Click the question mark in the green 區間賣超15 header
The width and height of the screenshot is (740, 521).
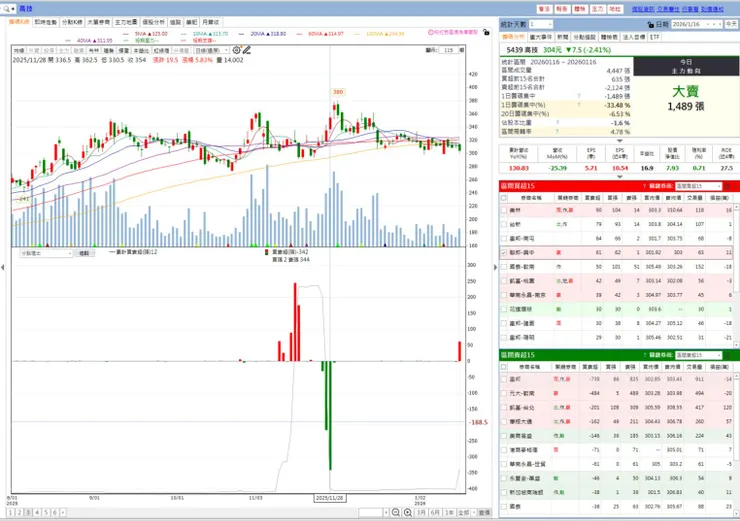pos(644,355)
